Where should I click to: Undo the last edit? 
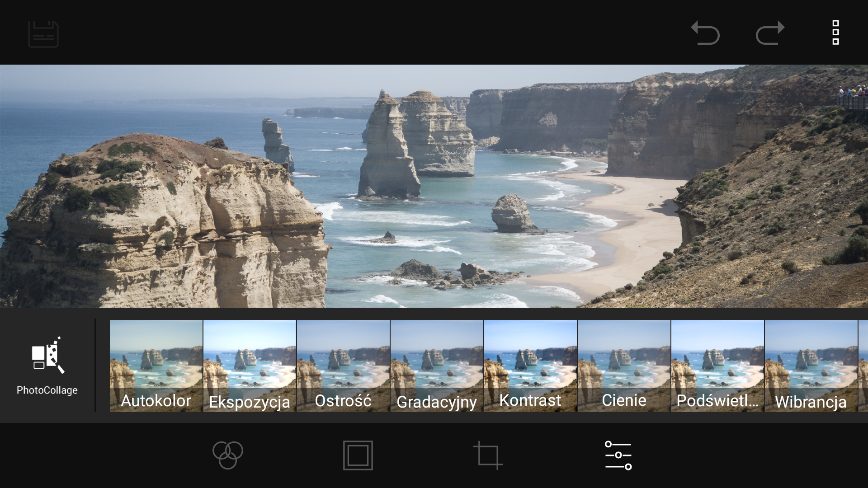click(705, 33)
